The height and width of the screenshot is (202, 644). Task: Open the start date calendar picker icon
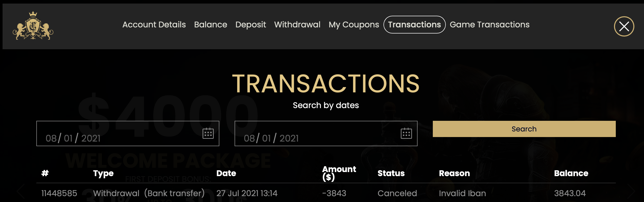208,133
